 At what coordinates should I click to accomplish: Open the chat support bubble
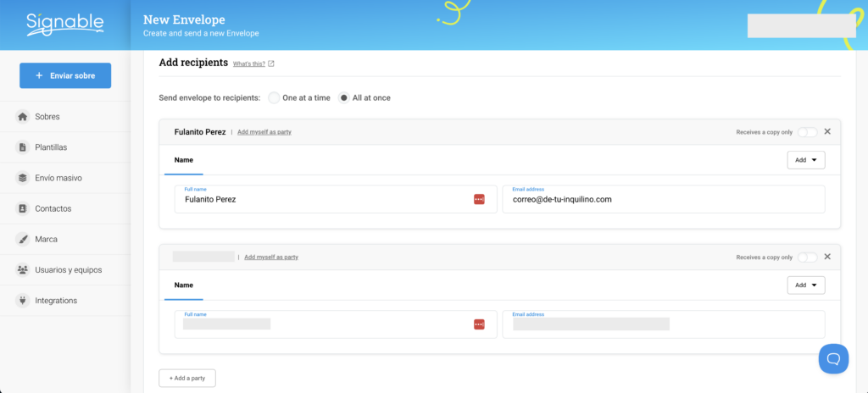click(832, 358)
